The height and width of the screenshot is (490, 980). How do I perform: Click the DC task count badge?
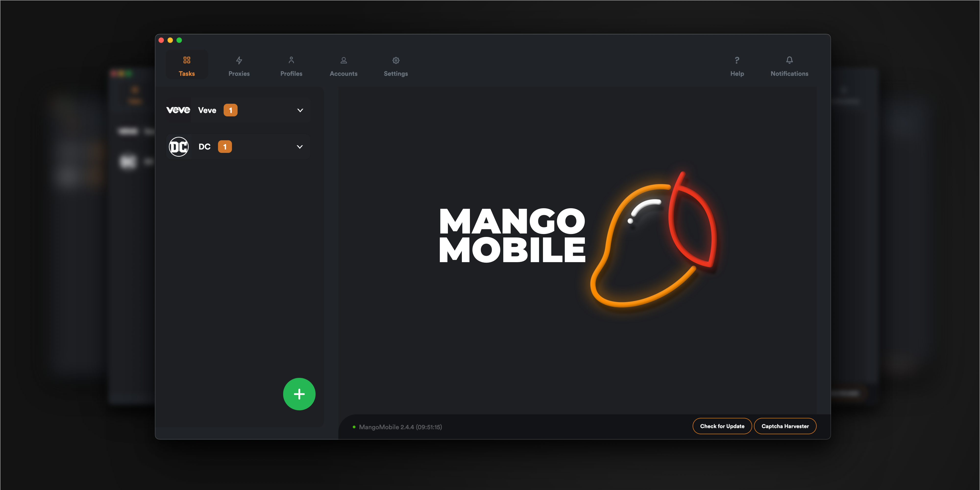[225, 147]
